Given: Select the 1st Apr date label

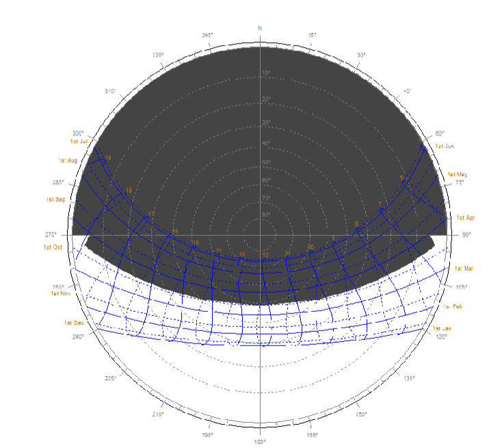Looking at the screenshot, I should coord(465,218).
